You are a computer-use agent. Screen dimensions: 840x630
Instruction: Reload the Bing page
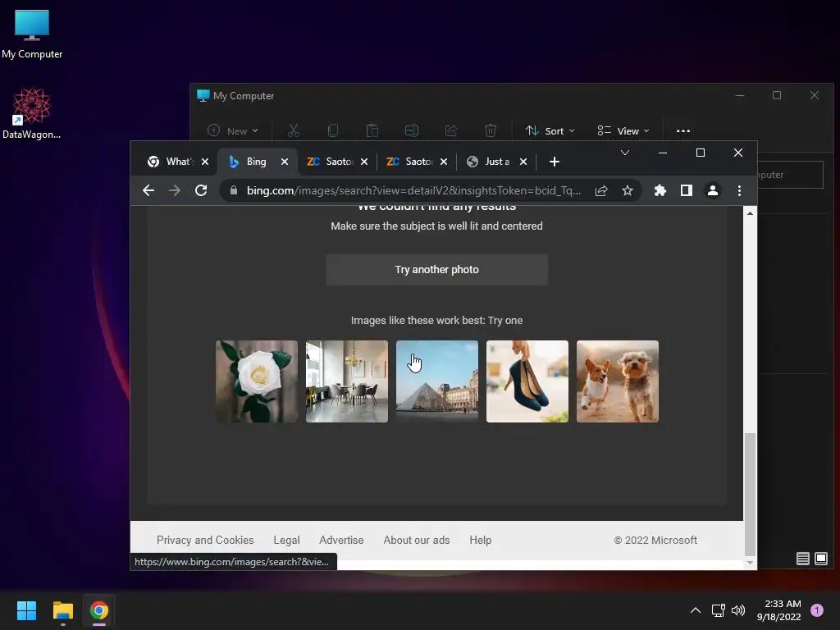[201, 190]
